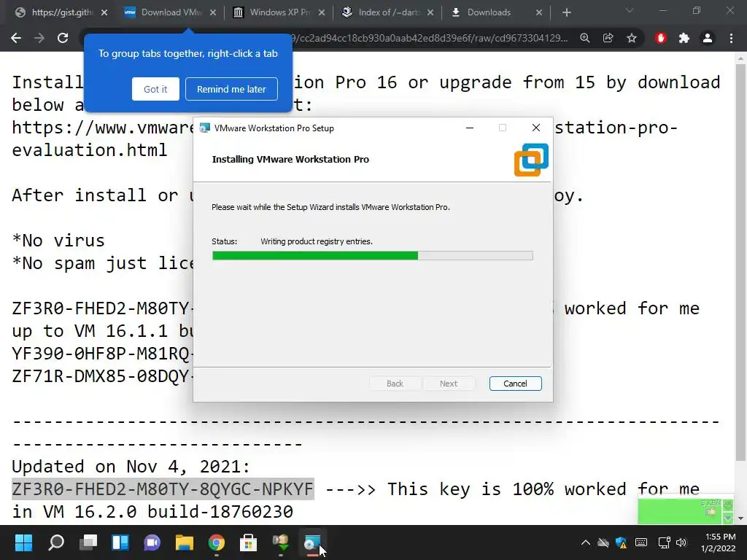Click the disabled Back button in Setup
Viewport: 747px width, 560px height.
coord(395,384)
